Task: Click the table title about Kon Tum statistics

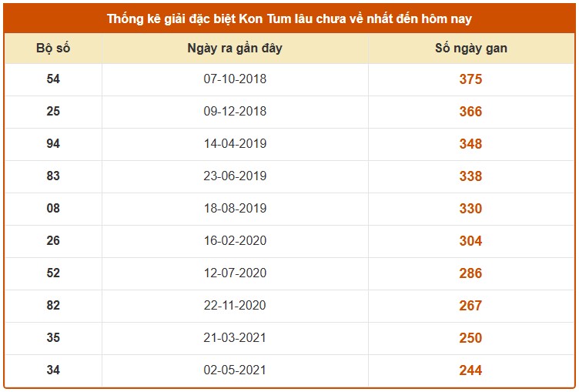Action: [289, 18]
